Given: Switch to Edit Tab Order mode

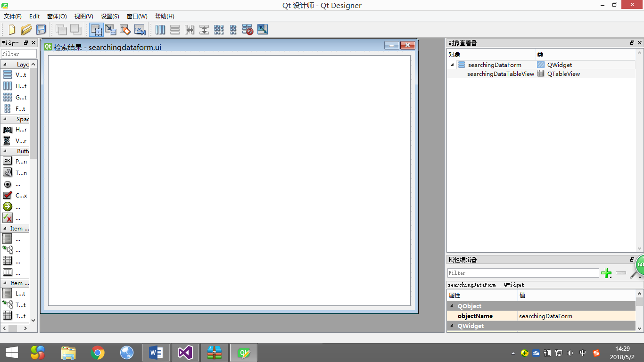Looking at the screenshot, I should coord(140,30).
